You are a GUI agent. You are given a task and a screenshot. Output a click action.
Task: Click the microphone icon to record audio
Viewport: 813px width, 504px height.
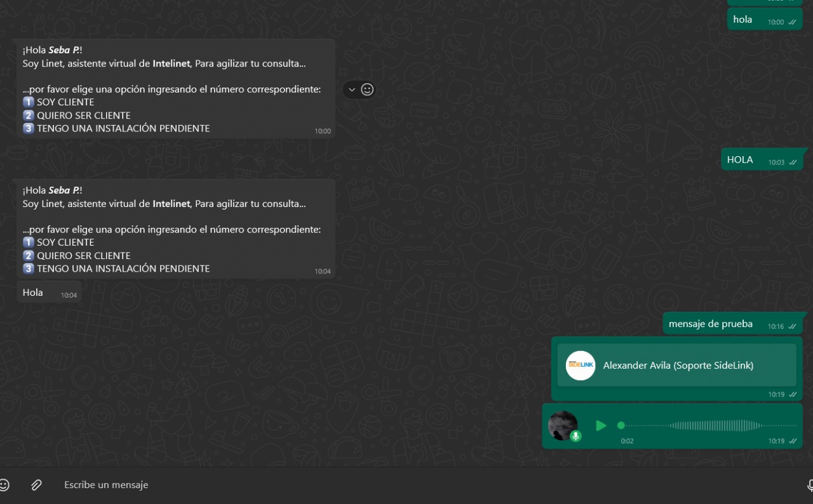[x=810, y=486]
